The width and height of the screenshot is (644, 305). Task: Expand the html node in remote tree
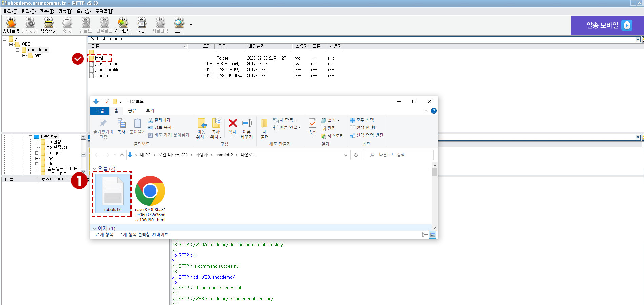24,55
